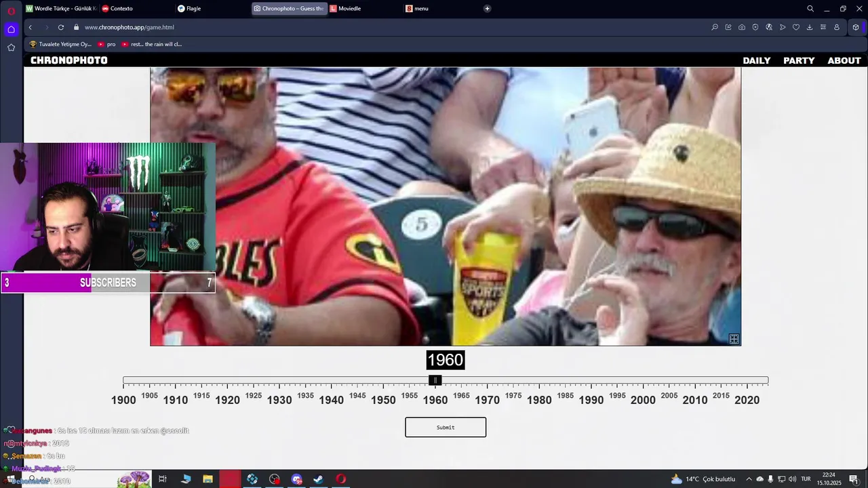The image size is (868, 488).
Task: Open File Explorer from the taskbar
Action: (x=208, y=479)
